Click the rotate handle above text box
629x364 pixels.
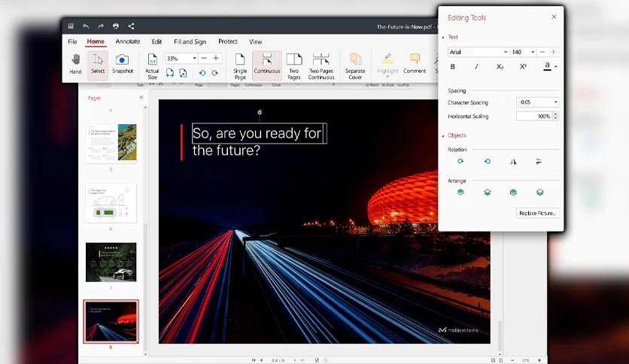click(x=260, y=112)
